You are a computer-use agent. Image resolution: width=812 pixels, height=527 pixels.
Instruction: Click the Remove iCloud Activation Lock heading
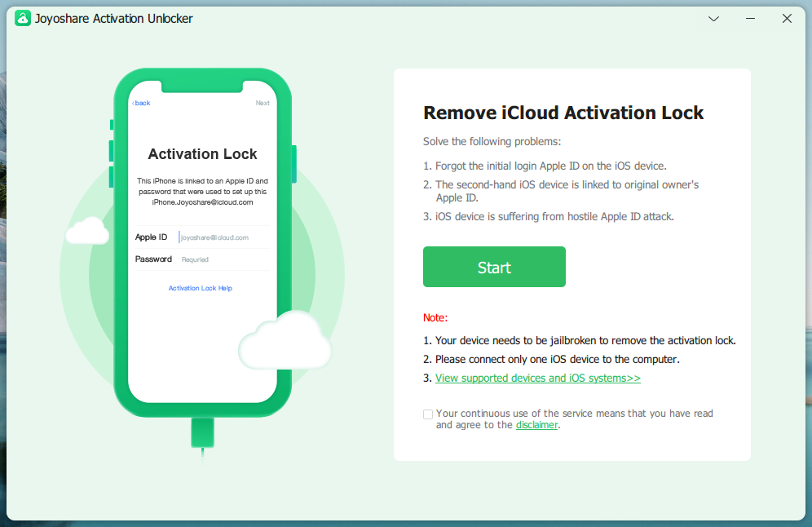[x=563, y=113]
